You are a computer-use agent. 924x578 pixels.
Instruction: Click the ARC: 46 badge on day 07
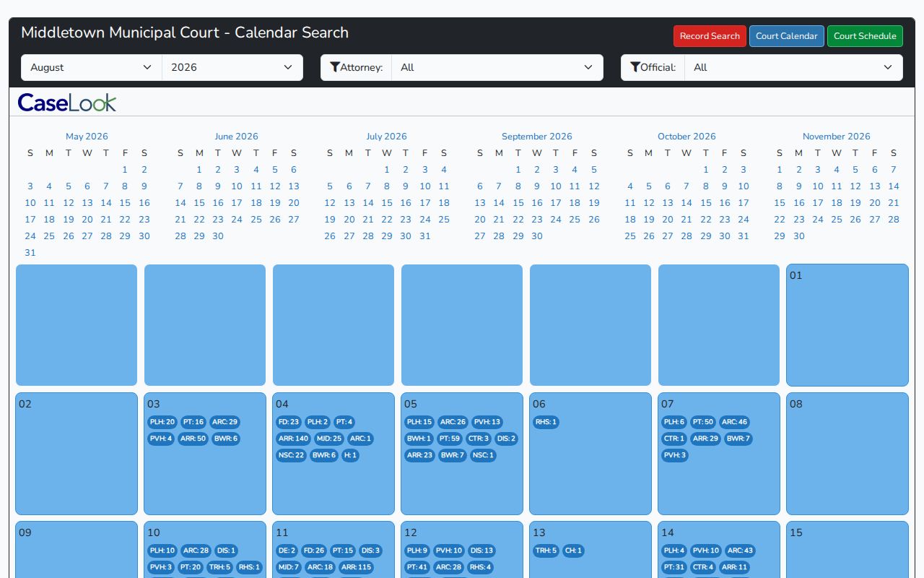tap(734, 422)
